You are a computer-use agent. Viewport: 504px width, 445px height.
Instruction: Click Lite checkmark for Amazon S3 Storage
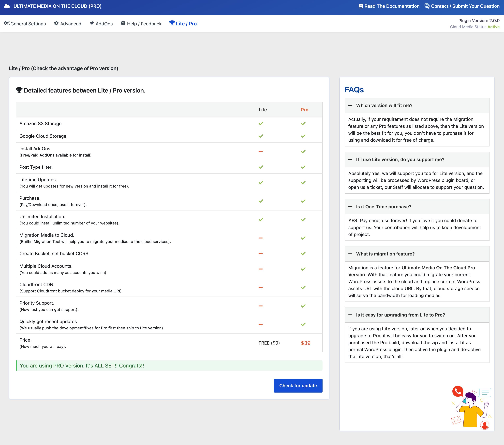[261, 123]
